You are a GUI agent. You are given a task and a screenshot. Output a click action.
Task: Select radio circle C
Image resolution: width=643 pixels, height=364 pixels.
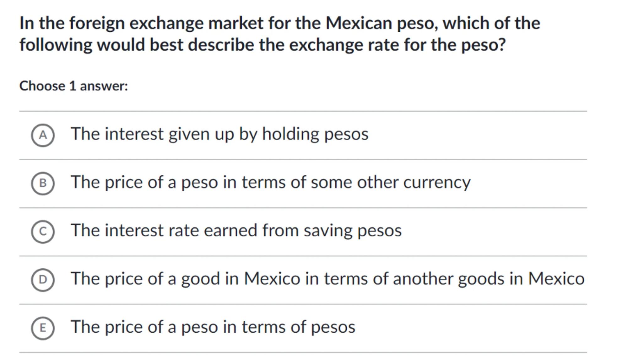point(43,232)
